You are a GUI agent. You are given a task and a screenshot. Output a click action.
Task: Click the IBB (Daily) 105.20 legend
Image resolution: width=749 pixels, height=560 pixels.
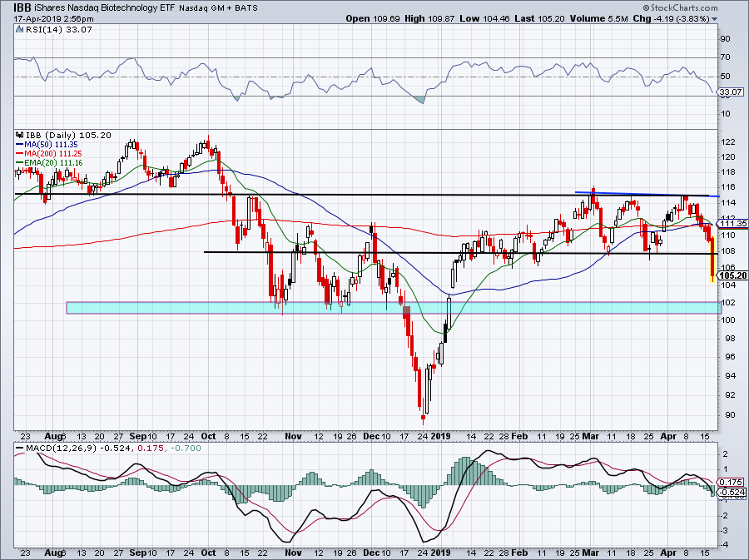point(68,135)
